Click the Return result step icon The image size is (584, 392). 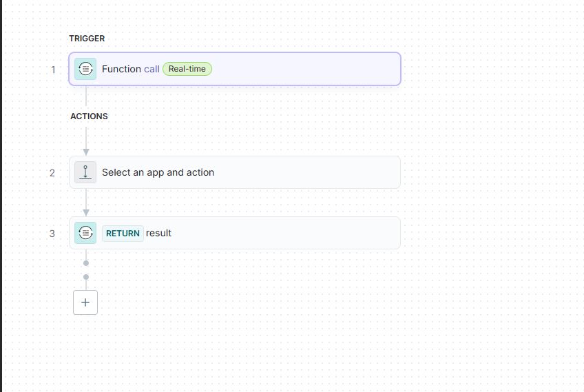pyautogui.click(x=85, y=233)
